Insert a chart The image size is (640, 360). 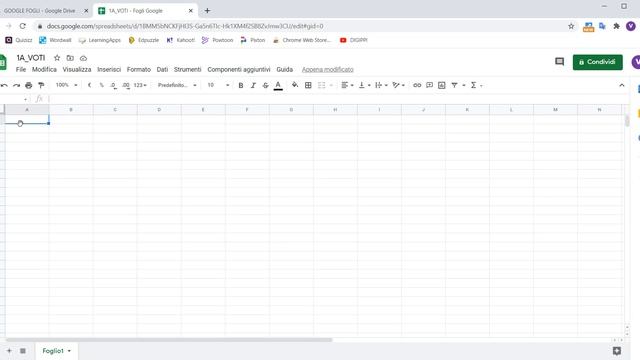pos(442,85)
